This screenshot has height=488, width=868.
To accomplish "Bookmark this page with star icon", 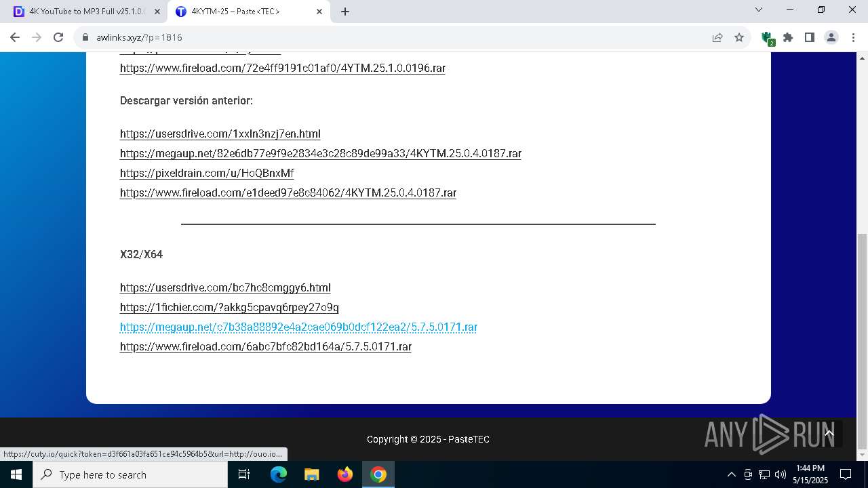I will click(739, 37).
